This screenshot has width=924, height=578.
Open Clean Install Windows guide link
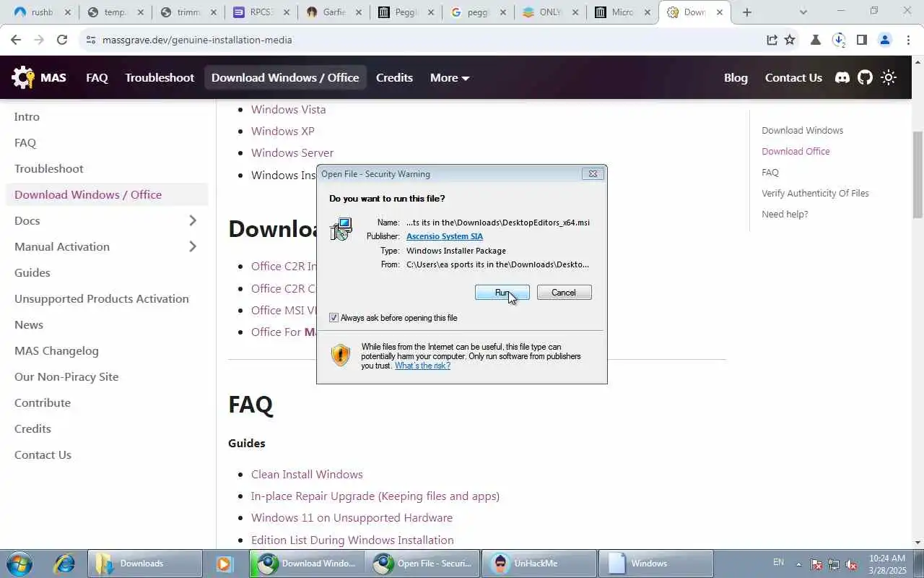(307, 474)
